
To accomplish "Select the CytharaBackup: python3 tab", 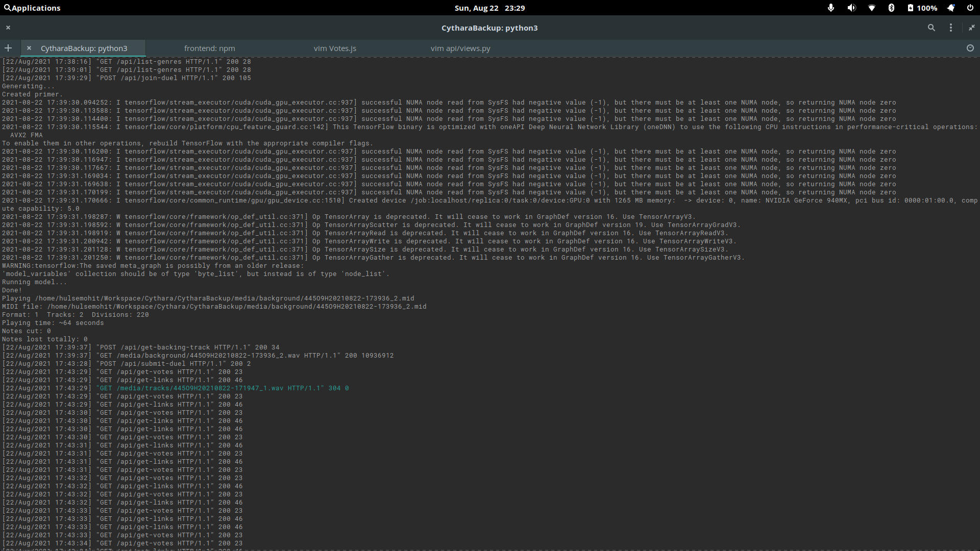I will 84,48.
